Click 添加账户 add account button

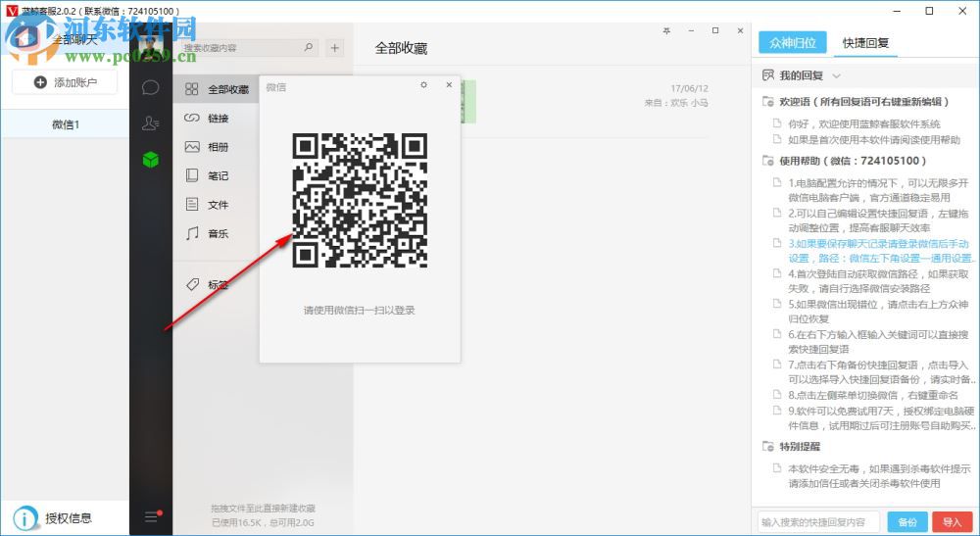pos(65,82)
